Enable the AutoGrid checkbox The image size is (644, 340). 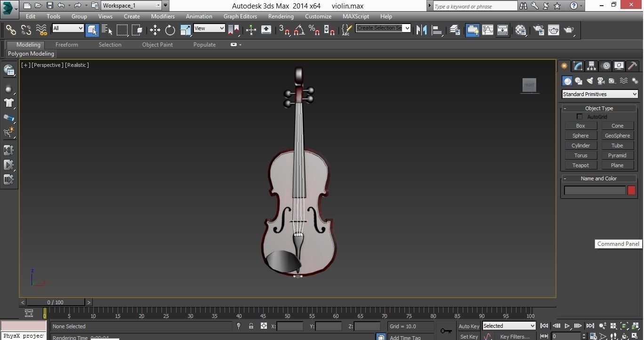pos(580,116)
